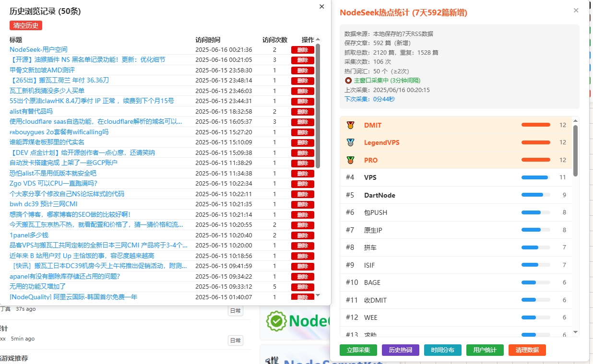
Task: Switch to the 时间分布 view
Action: coord(442,350)
